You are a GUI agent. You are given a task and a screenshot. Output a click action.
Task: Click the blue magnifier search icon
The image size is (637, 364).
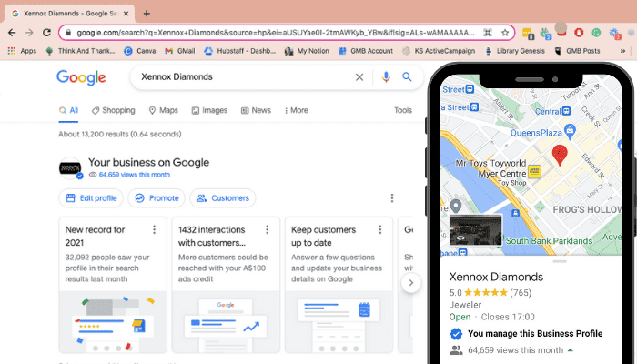click(407, 77)
